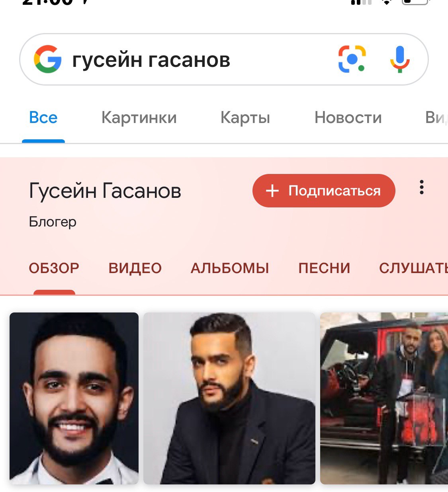The image size is (448, 492).
Task: Tap the Google G logo
Action: point(48,59)
